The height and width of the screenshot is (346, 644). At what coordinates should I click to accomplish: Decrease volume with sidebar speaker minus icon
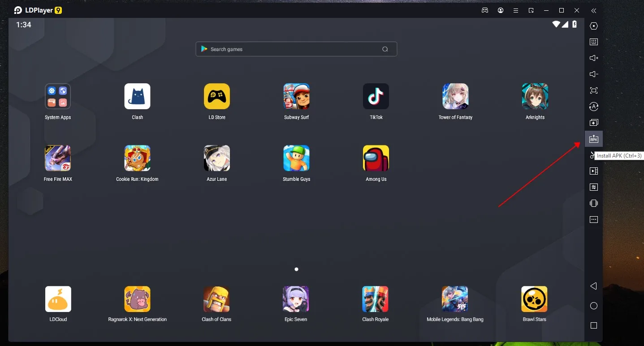point(594,74)
